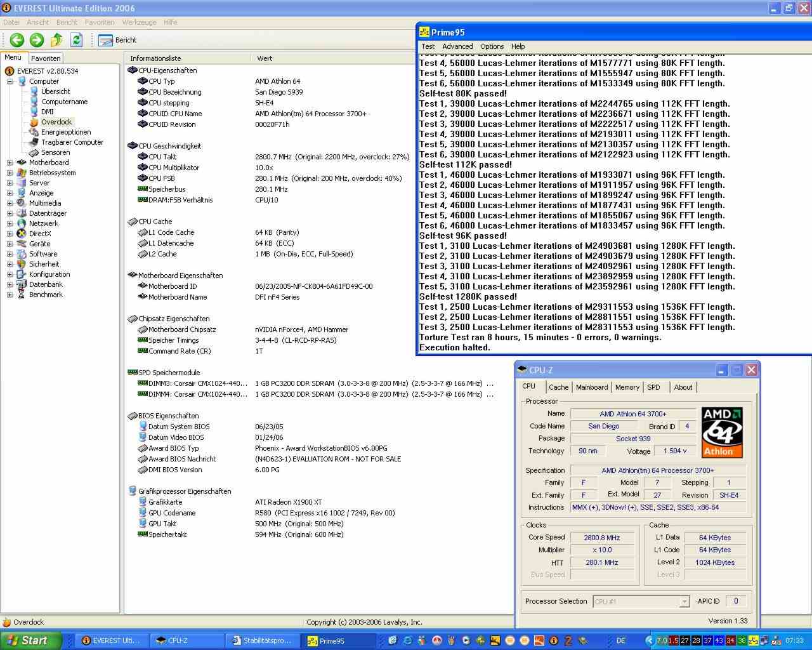Open the Hilfe menu in EVEREST
Screen dimensions: 812x650
click(x=171, y=22)
